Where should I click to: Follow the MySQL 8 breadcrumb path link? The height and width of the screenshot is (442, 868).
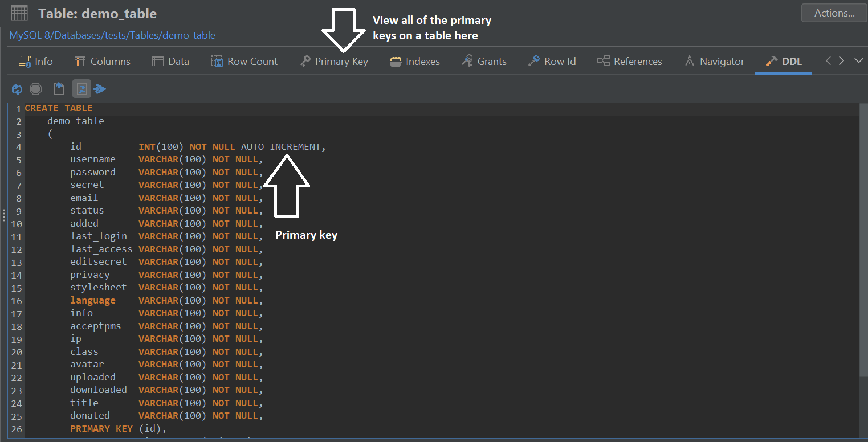pyautogui.click(x=112, y=35)
